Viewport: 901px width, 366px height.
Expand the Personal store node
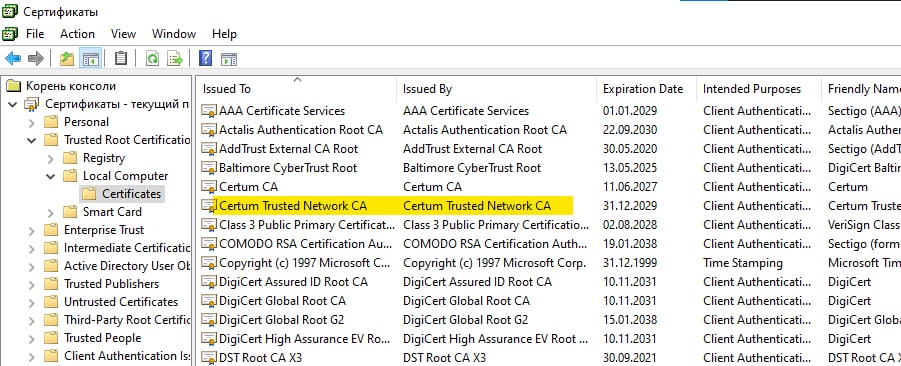pos(32,122)
